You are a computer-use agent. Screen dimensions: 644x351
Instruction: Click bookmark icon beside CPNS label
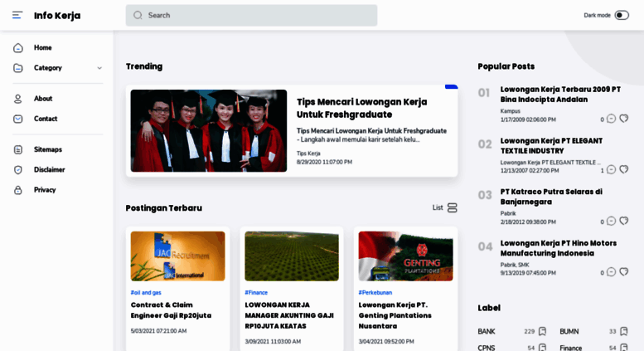tap(543, 348)
